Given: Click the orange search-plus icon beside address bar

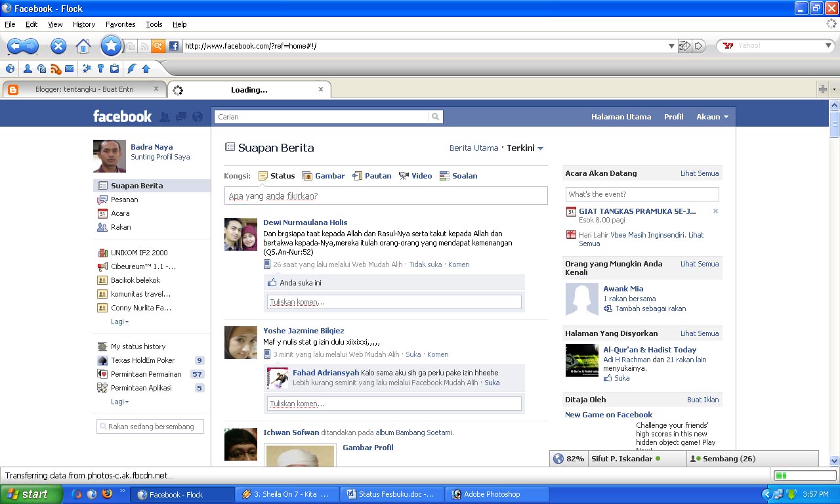Looking at the screenshot, I should [x=157, y=46].
